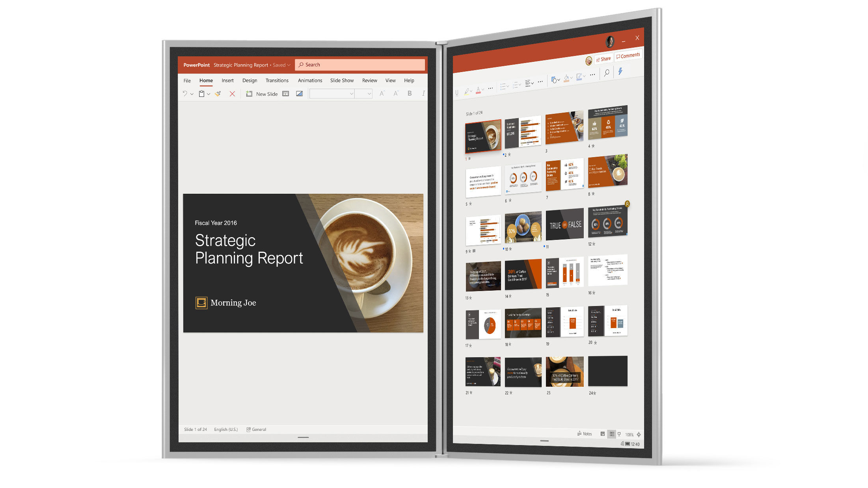The height and width of the screenshot is (488, 868).
Task: Select the TRUE or FALSE slide thumbnail
Action: click(564, 225)
